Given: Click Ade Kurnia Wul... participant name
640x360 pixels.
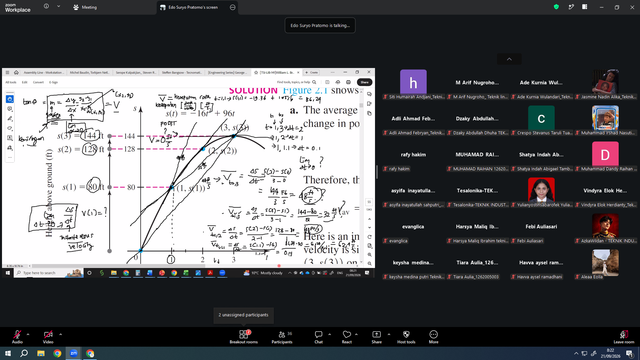Looking at the screenshot, I should pos(541,82).
